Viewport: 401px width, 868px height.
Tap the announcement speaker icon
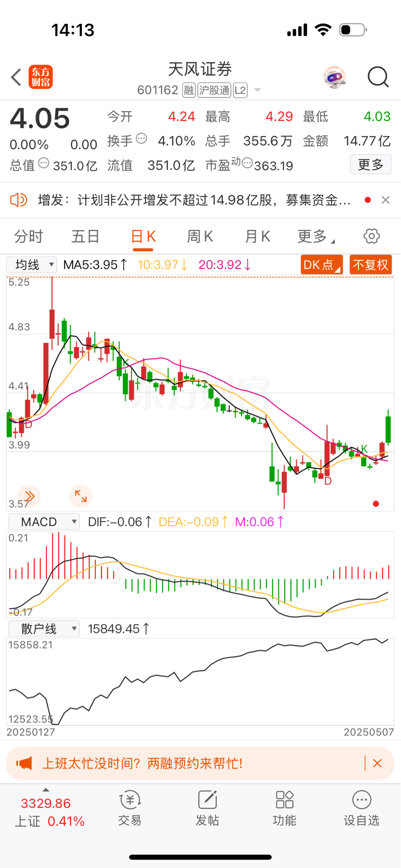(19, 200)
